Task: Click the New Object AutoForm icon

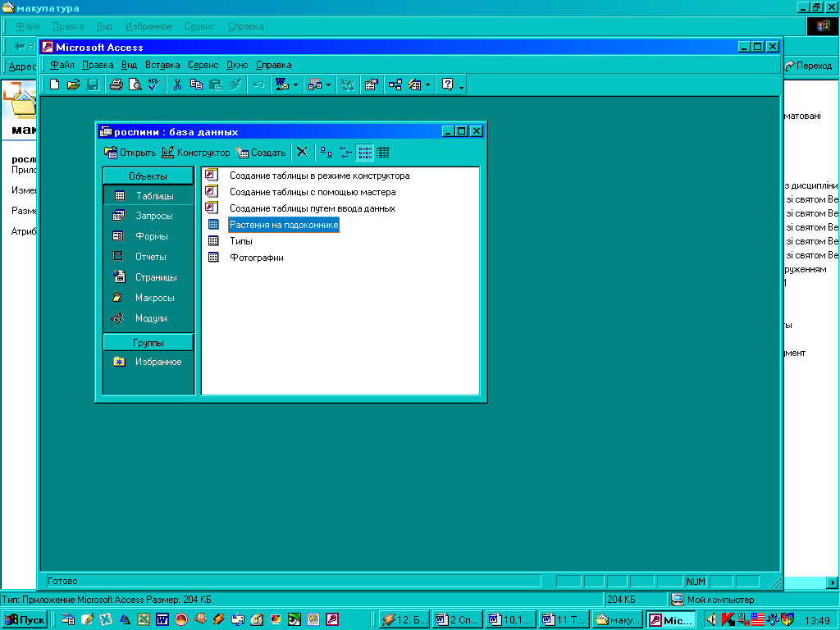Action: (414, 84)
